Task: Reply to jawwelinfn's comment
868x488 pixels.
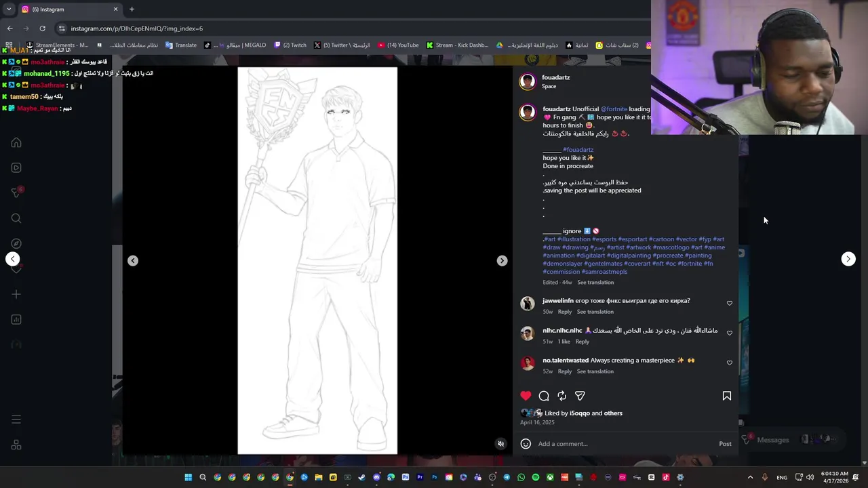Action: coord(565,312)
